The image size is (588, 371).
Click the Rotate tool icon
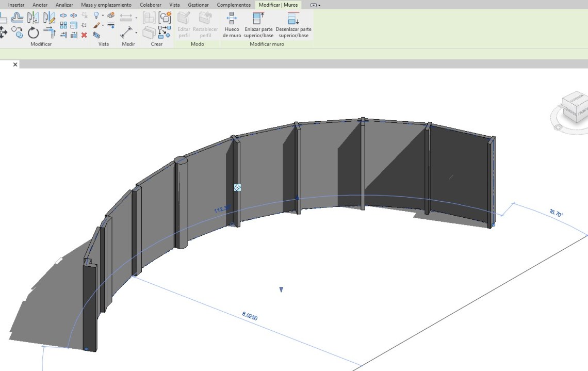[x=34, y=33]
